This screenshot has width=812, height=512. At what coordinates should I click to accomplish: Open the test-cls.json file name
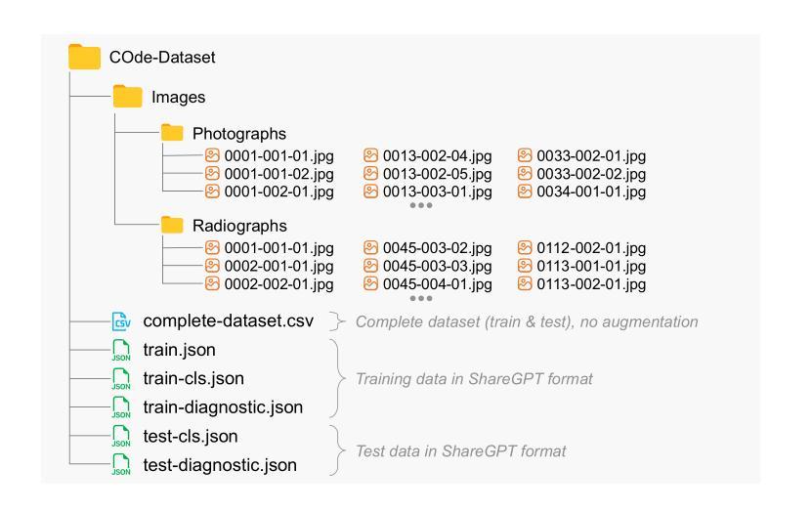(x=192, y=436)
